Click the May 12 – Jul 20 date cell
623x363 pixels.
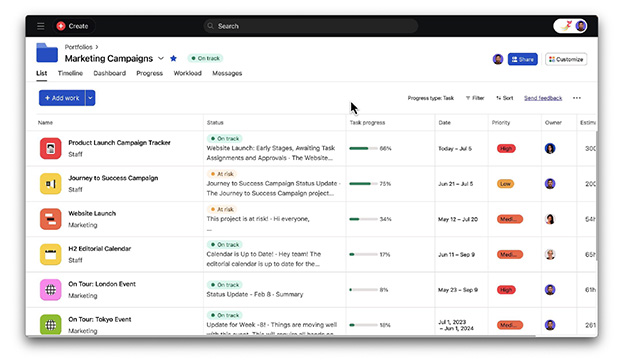pyautogui.click(x=458, y=219)
